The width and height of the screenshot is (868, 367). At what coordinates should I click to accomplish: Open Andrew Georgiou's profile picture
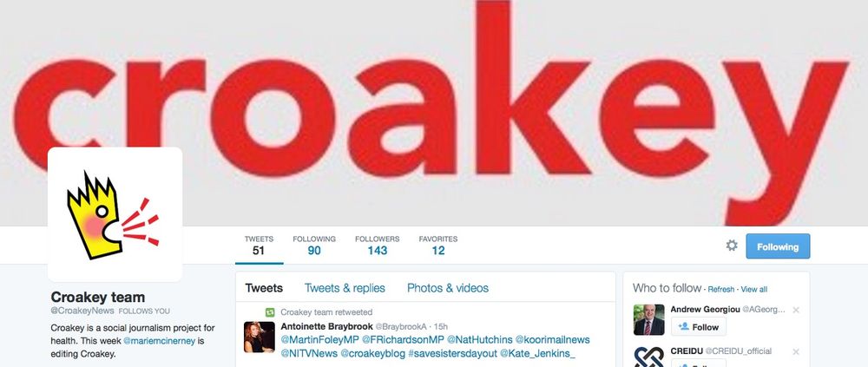pyautogui.click(x=648, y=319)
